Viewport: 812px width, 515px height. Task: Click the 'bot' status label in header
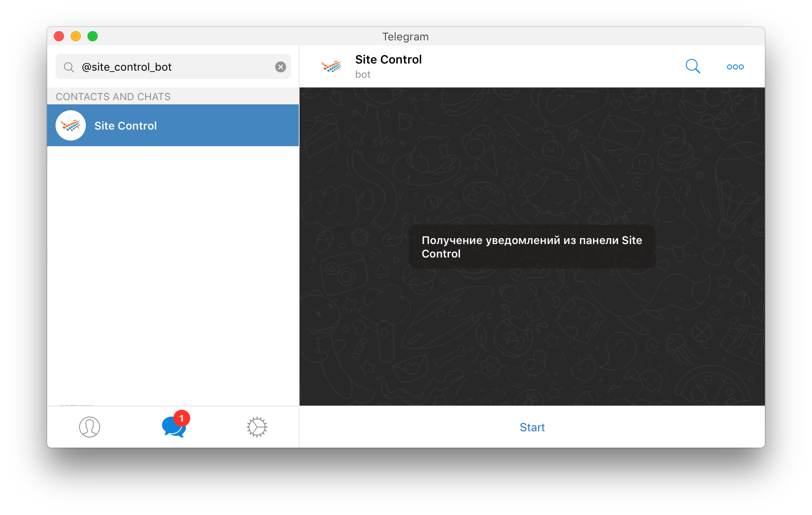click(363, 75)
